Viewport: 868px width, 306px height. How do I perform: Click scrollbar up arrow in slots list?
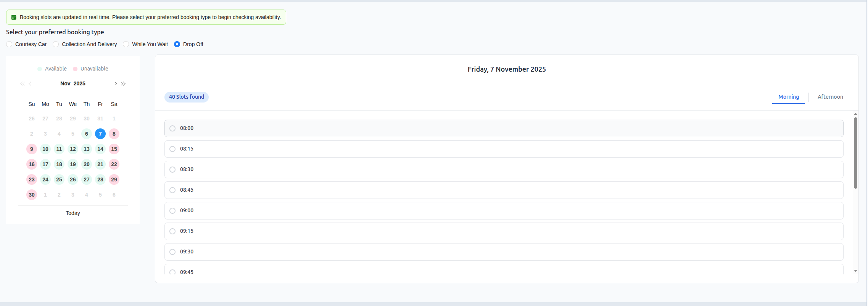855,114
